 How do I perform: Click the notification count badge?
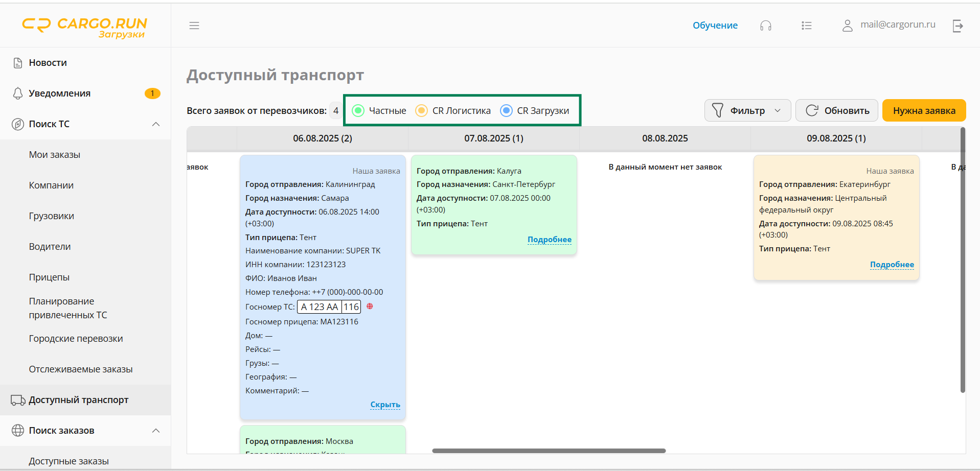tap(152, 93)
